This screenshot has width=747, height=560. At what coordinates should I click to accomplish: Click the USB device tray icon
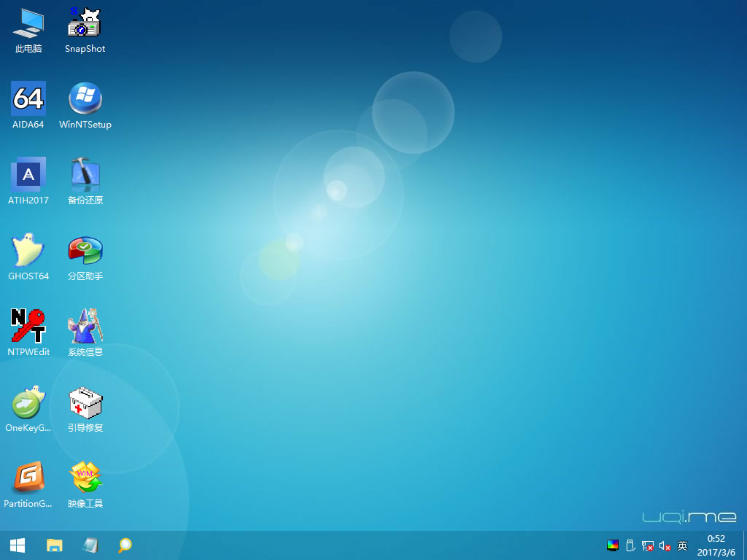(x=630, y=545)
